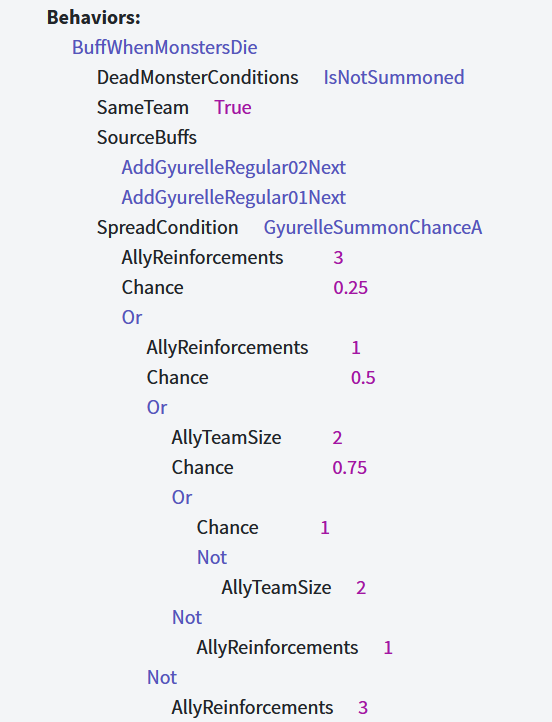
Task: Select the Or under Chance 0.5
Action: click(157, 407)
